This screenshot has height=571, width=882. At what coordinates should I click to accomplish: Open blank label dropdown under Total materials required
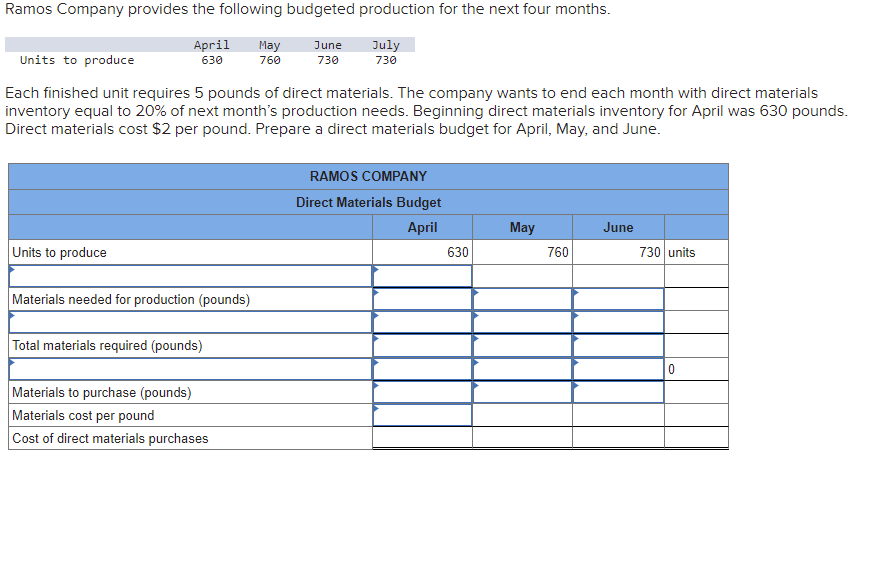[x=190, y=369]
